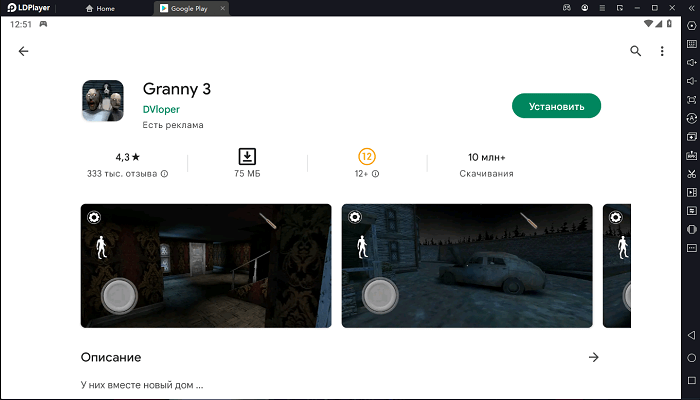Open DVloper developer page link
The width and height of the screenshot is (700, 400).
coord(161,109)
